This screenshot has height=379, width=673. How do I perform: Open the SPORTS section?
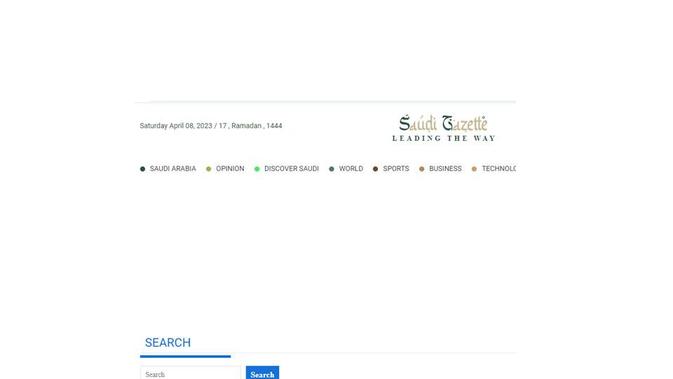(x=396, y=169)
